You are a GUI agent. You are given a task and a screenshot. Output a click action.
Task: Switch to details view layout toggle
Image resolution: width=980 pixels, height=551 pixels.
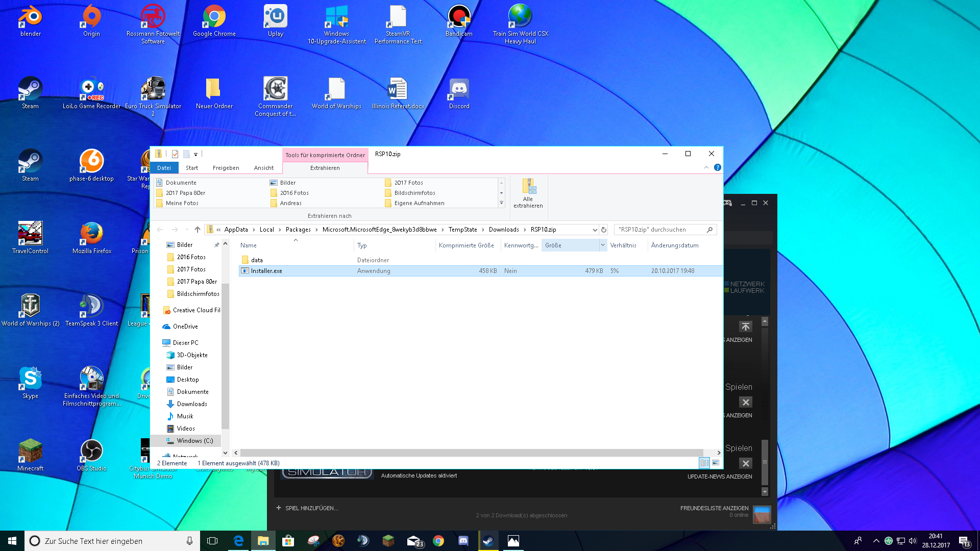coord(704,463)
